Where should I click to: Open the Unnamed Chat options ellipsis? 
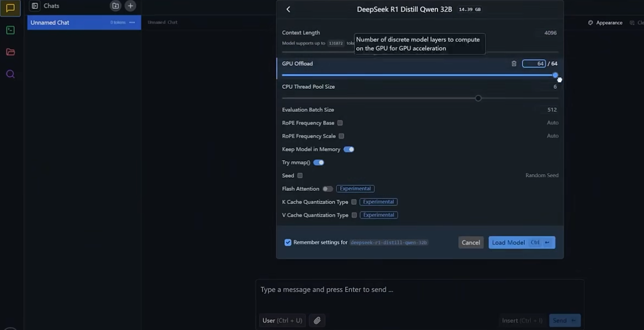(x=132, y=23)
